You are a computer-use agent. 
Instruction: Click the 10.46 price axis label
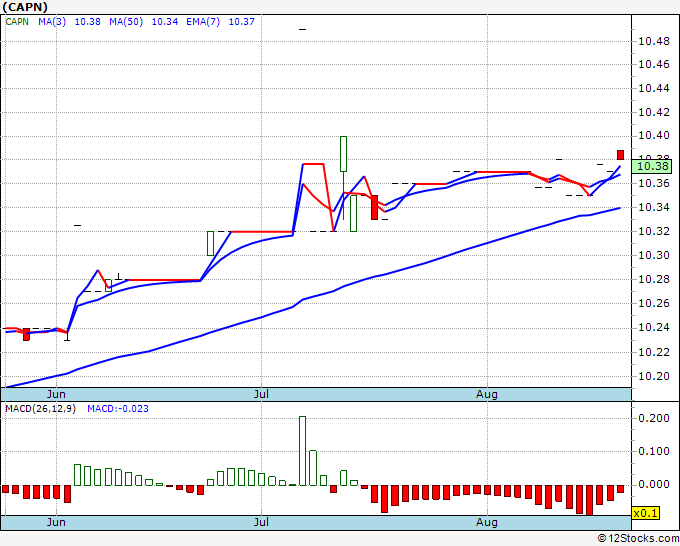click(654, 65)
